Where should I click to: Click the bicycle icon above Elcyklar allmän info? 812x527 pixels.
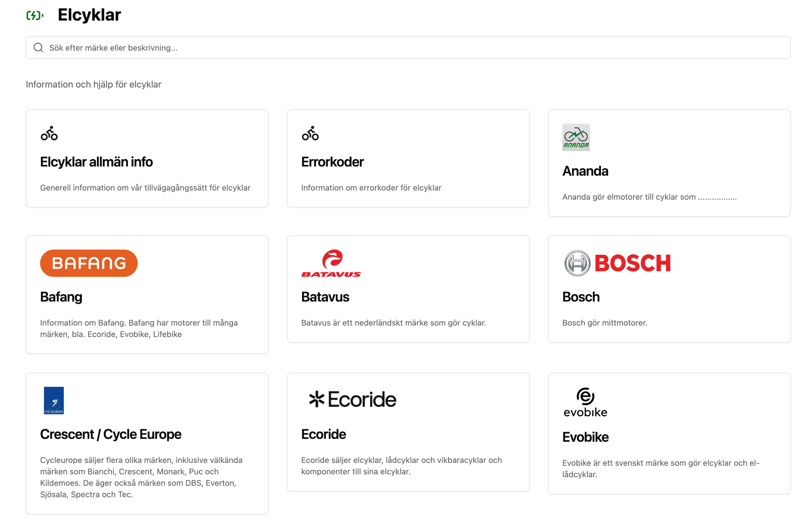49,133
